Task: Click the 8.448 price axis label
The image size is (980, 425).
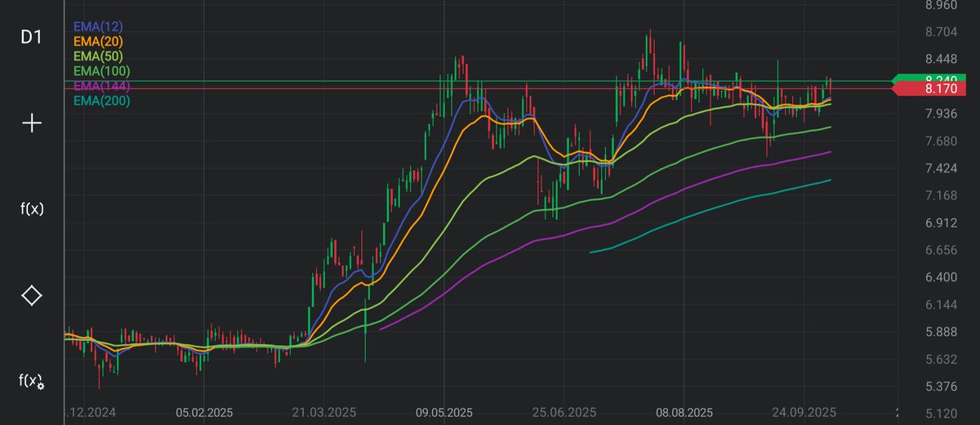Action: pos(941,59)
